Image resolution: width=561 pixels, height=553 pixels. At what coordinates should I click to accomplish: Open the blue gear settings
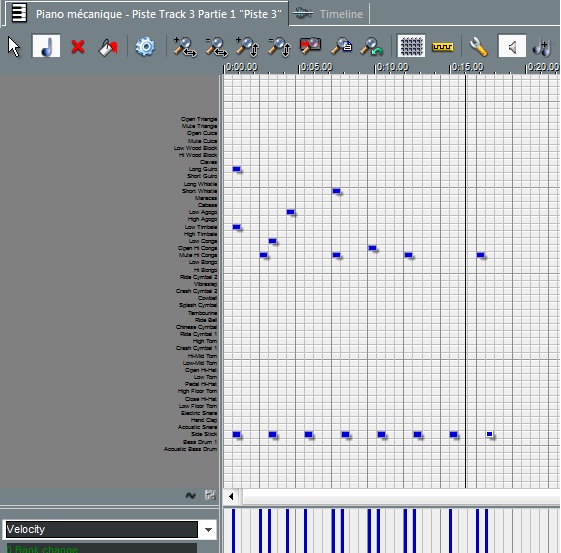point(145,47)
